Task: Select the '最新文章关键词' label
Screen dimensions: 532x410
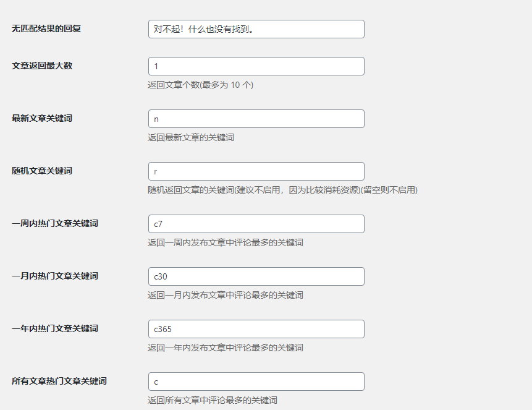Action: pos(42,118)
